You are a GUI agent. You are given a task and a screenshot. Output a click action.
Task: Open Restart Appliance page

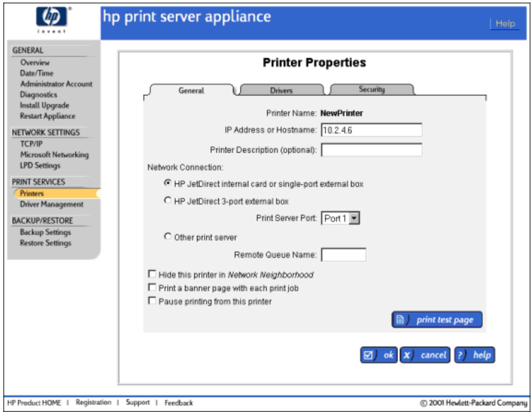click(48, 116)
